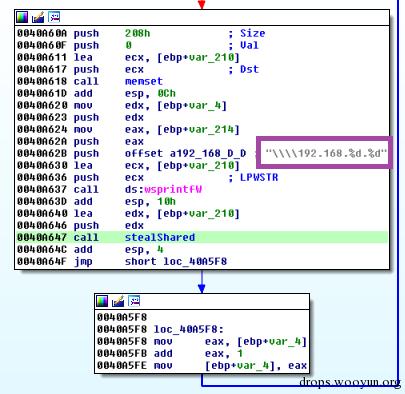405x394 pixels.
Task: Click the edit pencil icon in the upper node header
Action: coord(38,17)
